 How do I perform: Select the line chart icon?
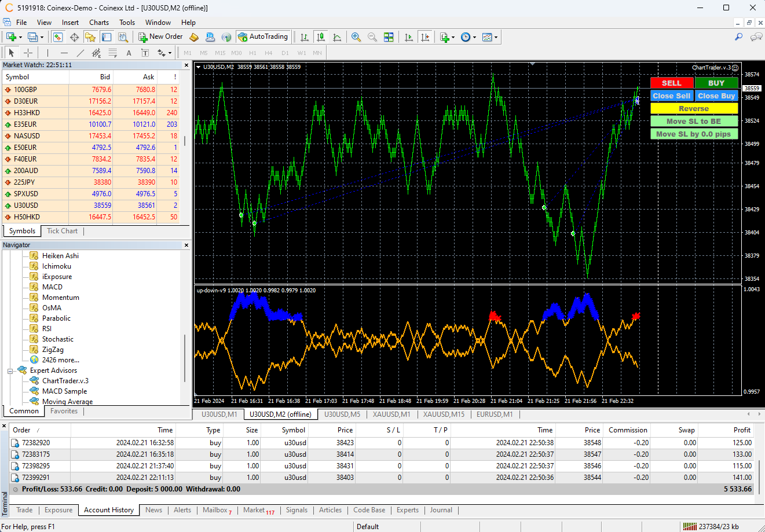(337, 37)
